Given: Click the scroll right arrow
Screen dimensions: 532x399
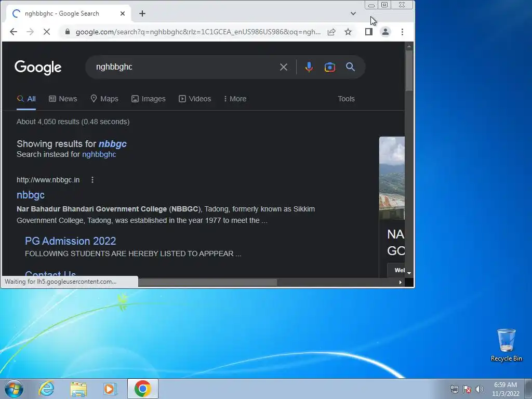Looking at the screenshot, I should pos(401,282).
